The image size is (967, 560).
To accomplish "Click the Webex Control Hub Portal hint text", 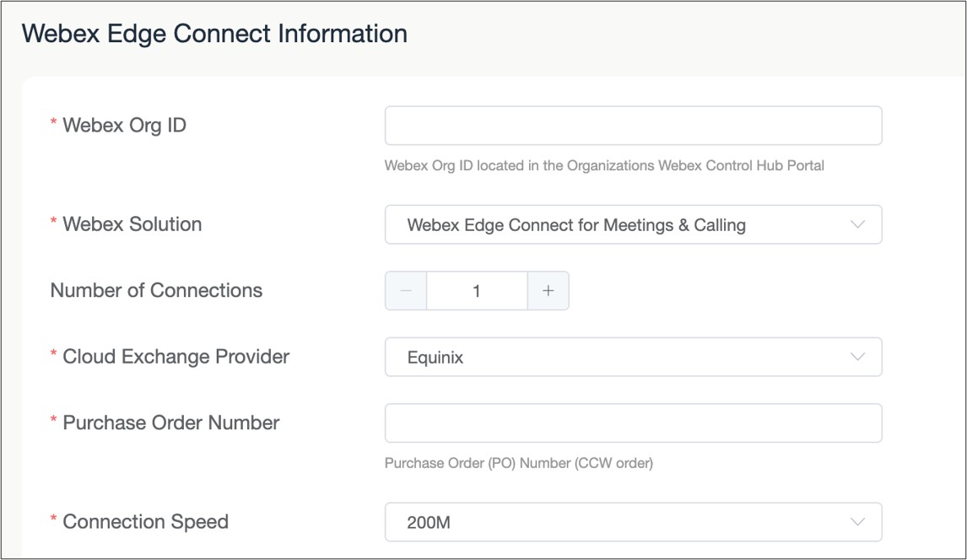I will [603, 166].
